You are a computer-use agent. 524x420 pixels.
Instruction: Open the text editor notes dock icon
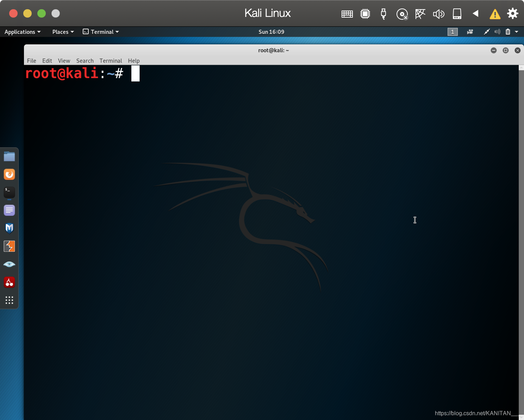9,210
